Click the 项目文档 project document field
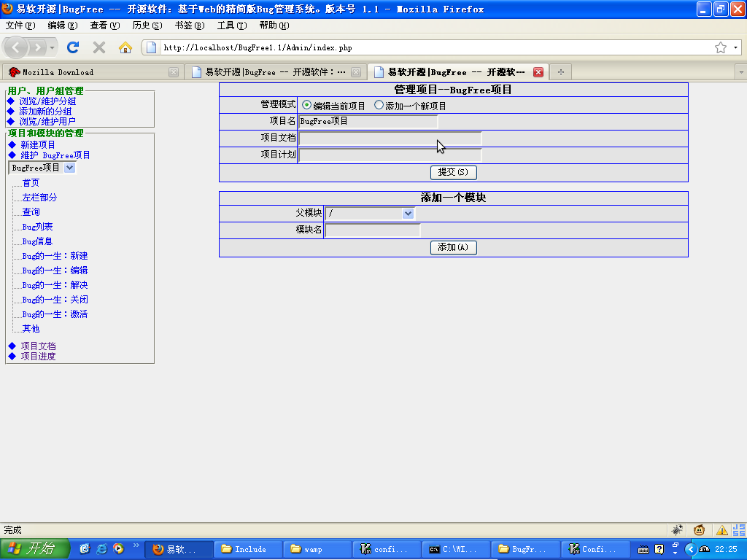Image resolution: width=747 pixels, height=560 pixels. [x=390, y=138]
